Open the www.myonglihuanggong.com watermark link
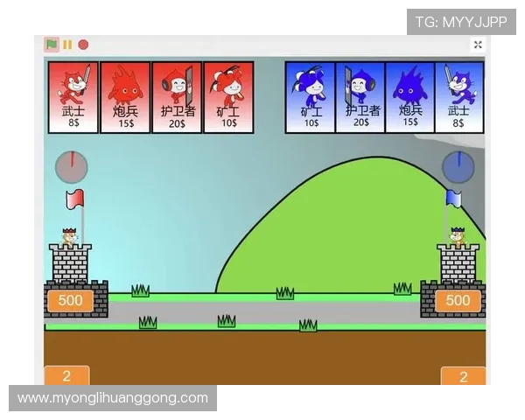 (112, 398)
